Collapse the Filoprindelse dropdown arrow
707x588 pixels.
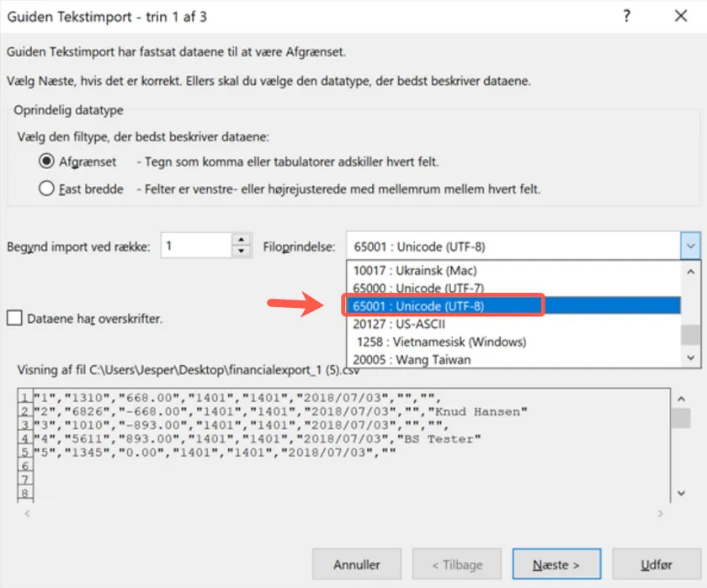coord(690,246)
